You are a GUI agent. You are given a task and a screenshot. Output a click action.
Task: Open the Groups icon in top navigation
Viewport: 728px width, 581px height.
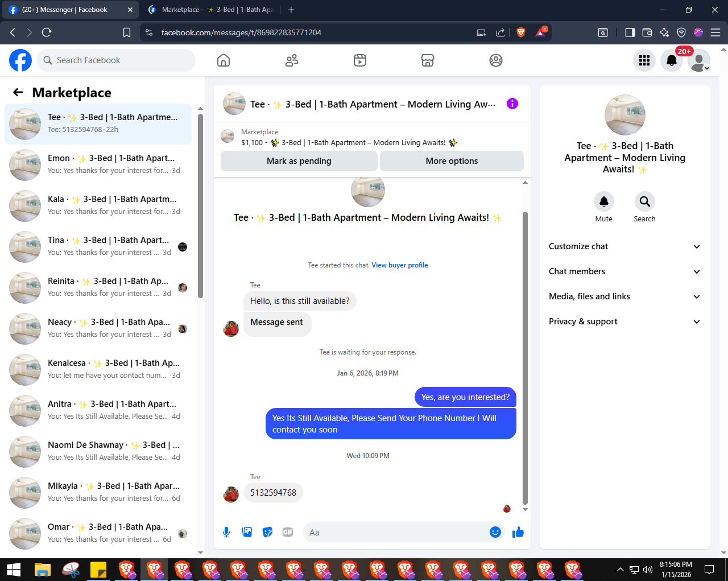pos(496,60)
